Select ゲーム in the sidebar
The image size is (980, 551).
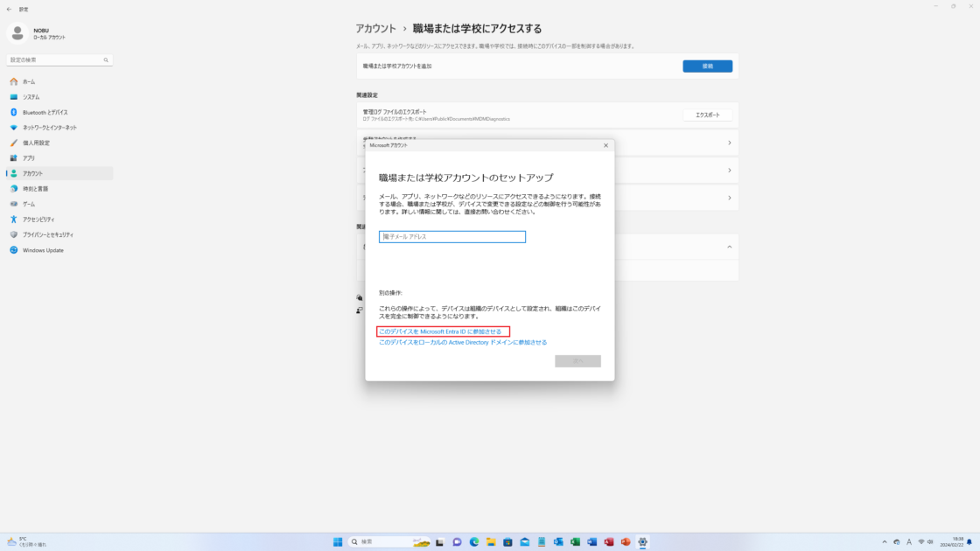coord(59,205)
